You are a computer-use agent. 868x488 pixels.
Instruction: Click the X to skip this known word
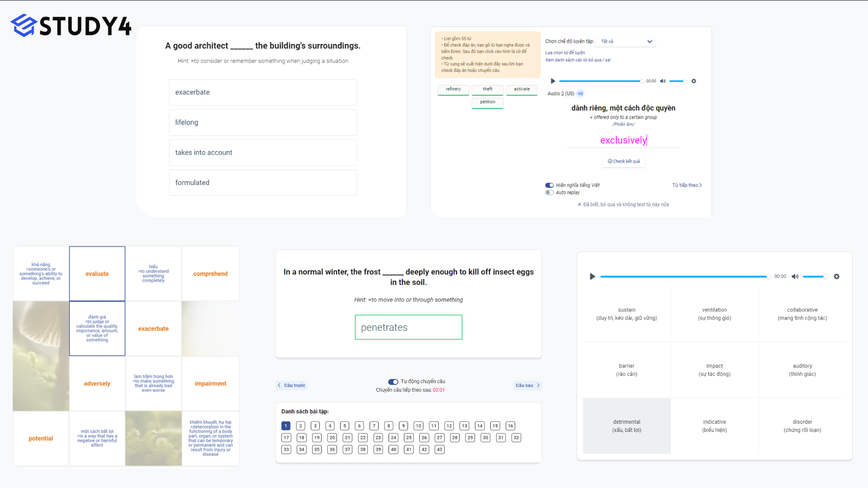579,204
